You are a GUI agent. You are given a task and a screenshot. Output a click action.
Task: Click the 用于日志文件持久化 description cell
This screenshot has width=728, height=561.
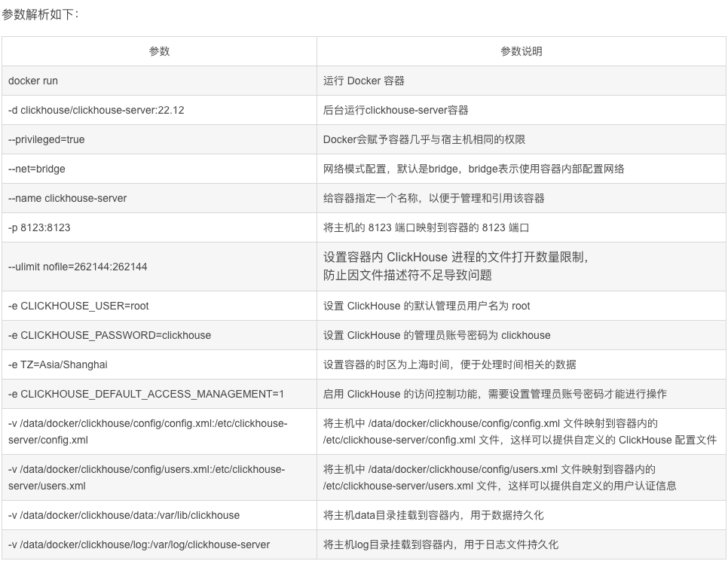coord(522,544)
